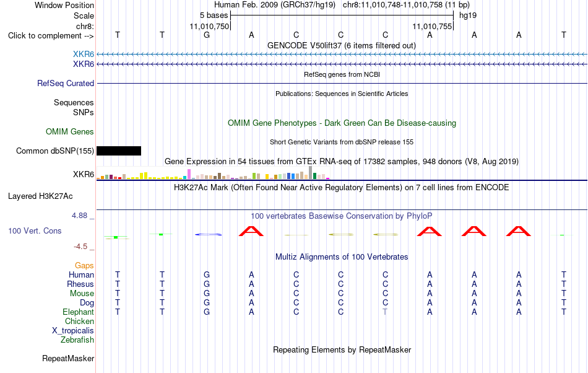The height and width of the screenshot is (373, 588).
Task: Click the Dog species label
Action: pos(87,303)
